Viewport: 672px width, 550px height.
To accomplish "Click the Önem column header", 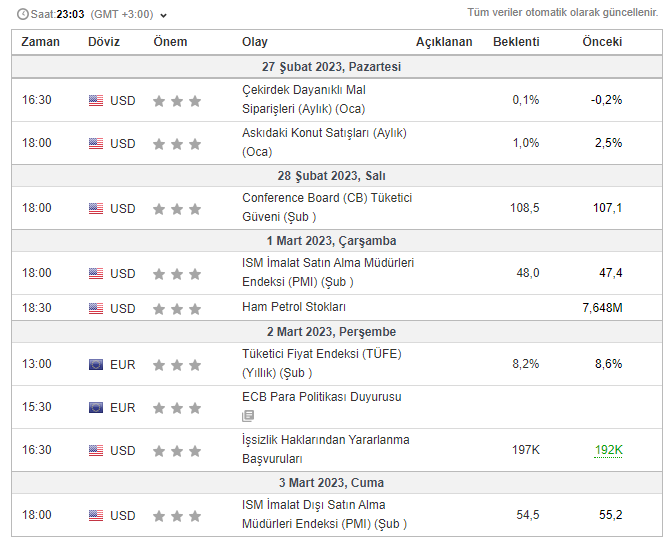I will 170,42.
